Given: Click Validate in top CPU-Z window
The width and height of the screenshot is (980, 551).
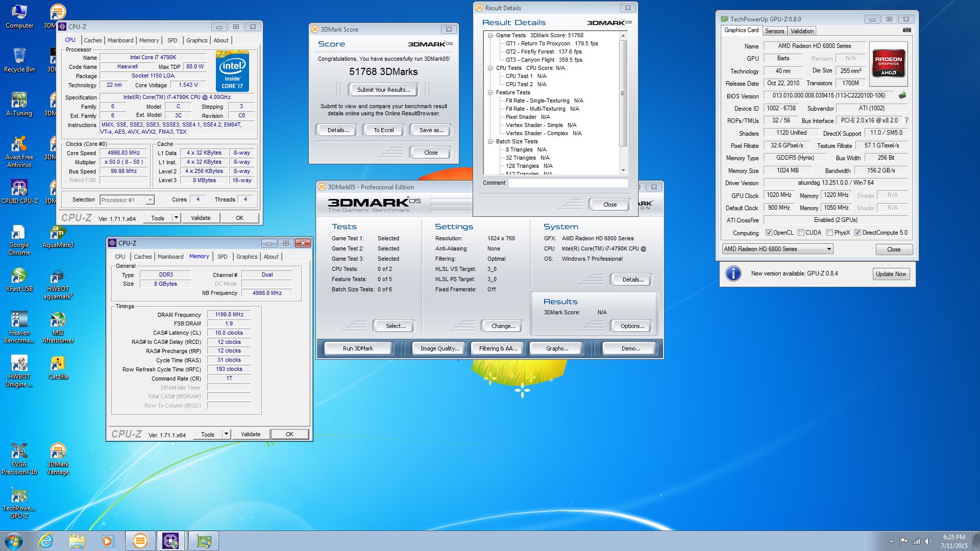Looking at the screenshot, I should (201, 218).
